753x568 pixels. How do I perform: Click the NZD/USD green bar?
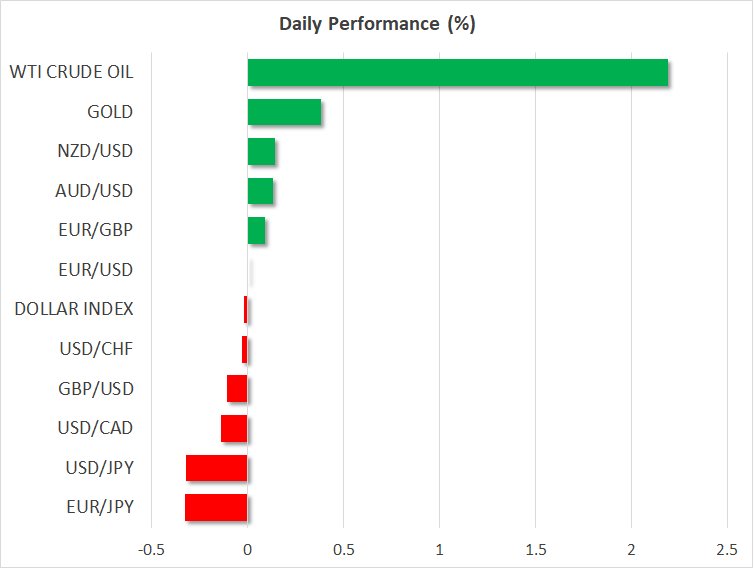pos(261,152)
